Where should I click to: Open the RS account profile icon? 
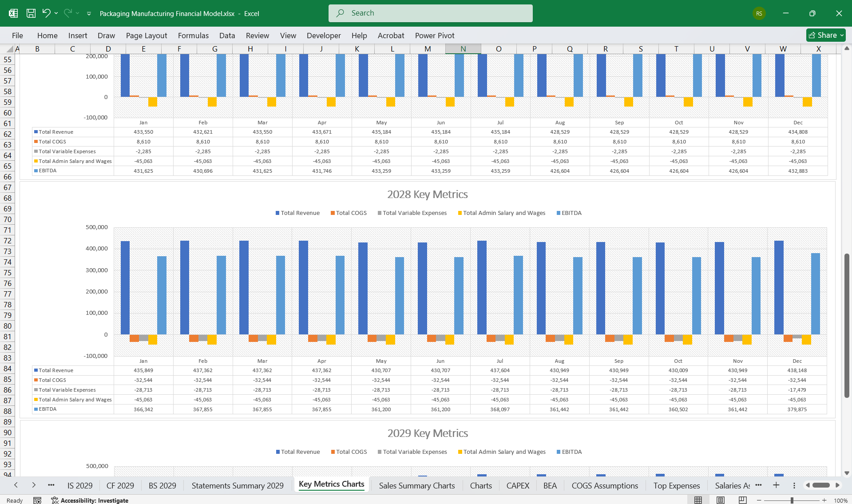(759, 13)
